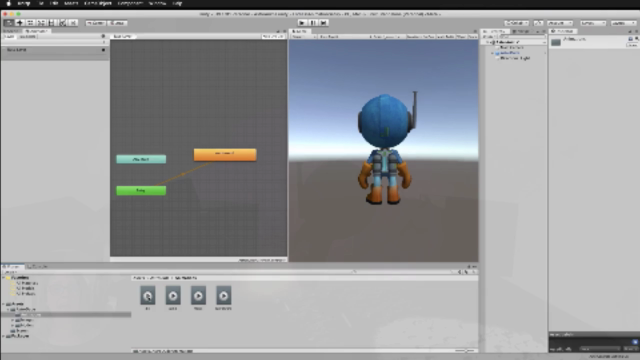This screenshot has width=640, height=360.
Task: Select the green Entry node
Action: (141, 190)
